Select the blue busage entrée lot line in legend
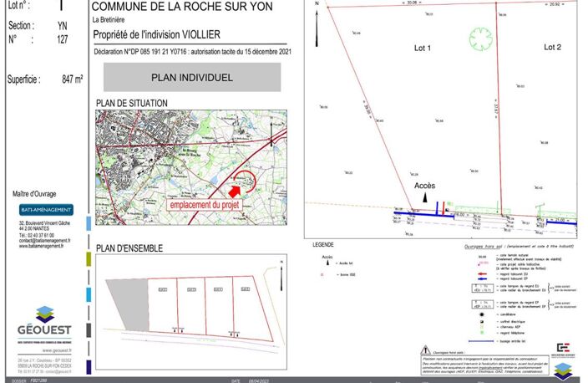The width and height of the screenshot is (588, 383). pos(481,341)
